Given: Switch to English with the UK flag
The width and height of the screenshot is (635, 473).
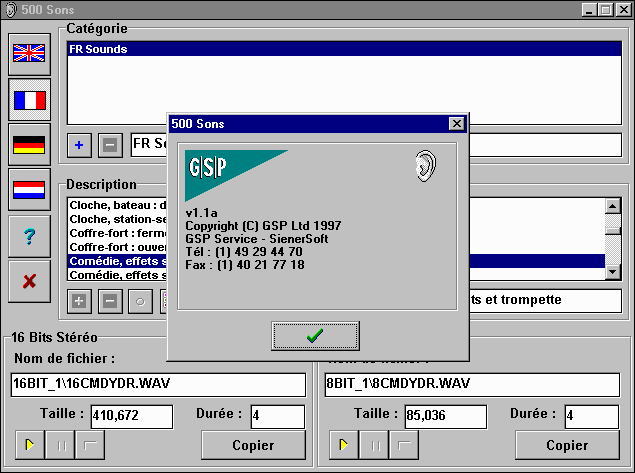Looking at the screenshot, I should click(30, 55).
